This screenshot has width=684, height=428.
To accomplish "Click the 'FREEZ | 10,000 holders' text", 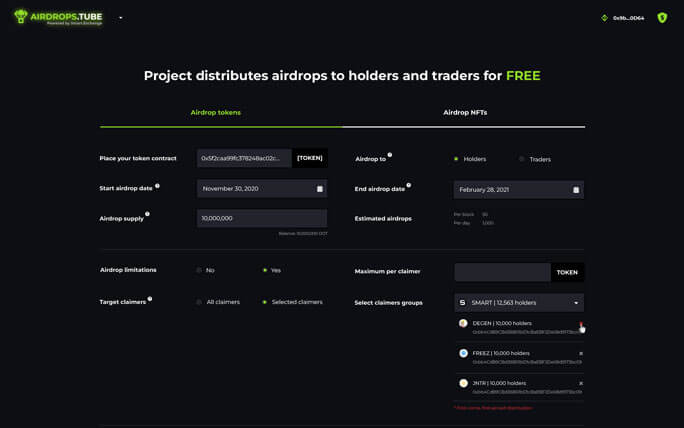I will [x=501, y=353].
